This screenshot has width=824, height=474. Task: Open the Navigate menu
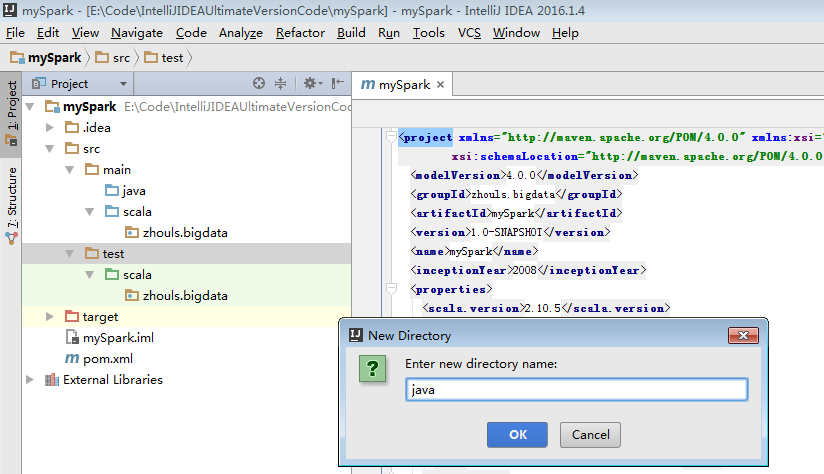point(137,33)
